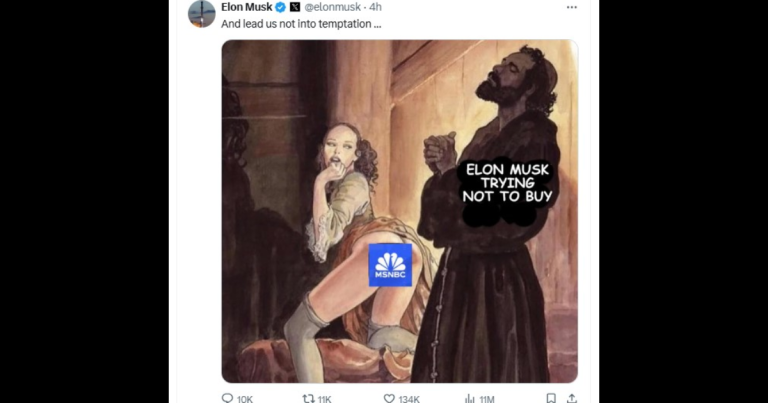Click the MSNBC logo in the image
Image resolution: width=768 pixels, height=403 pixels.
390,265
